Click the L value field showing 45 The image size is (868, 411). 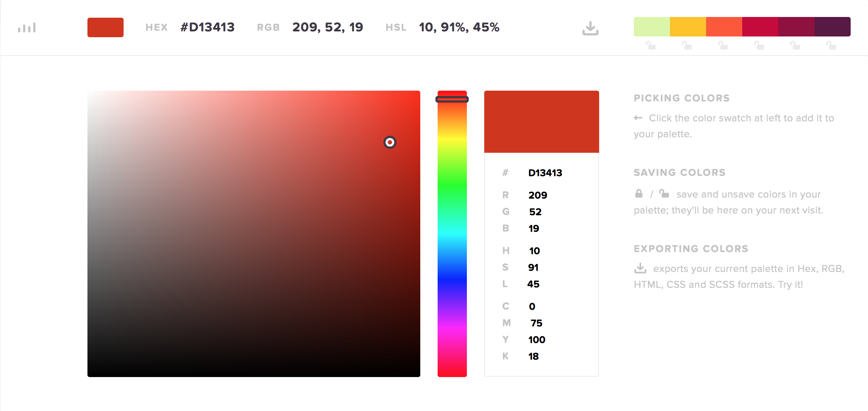[533, 284]
